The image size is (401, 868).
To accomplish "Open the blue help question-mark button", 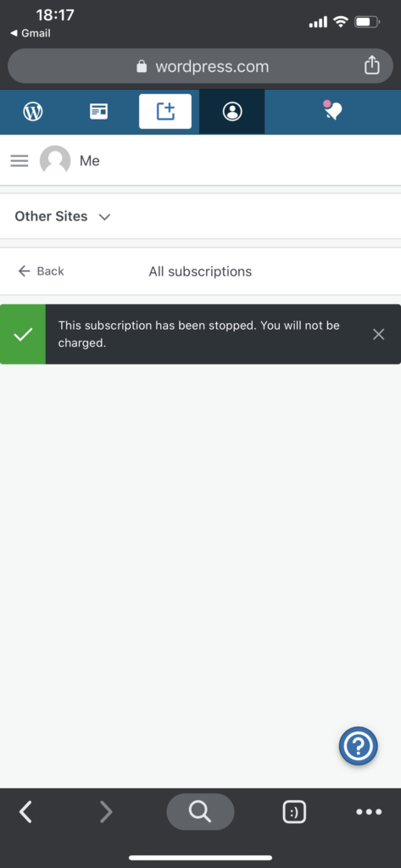I will coord(359,746).
